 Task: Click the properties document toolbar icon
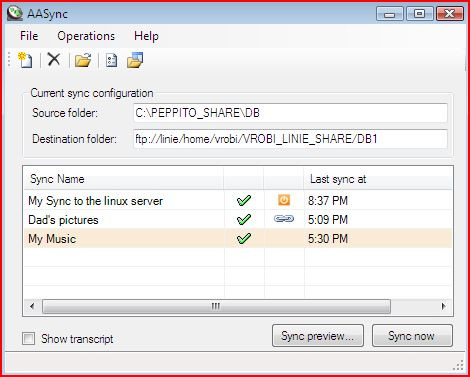111,60
